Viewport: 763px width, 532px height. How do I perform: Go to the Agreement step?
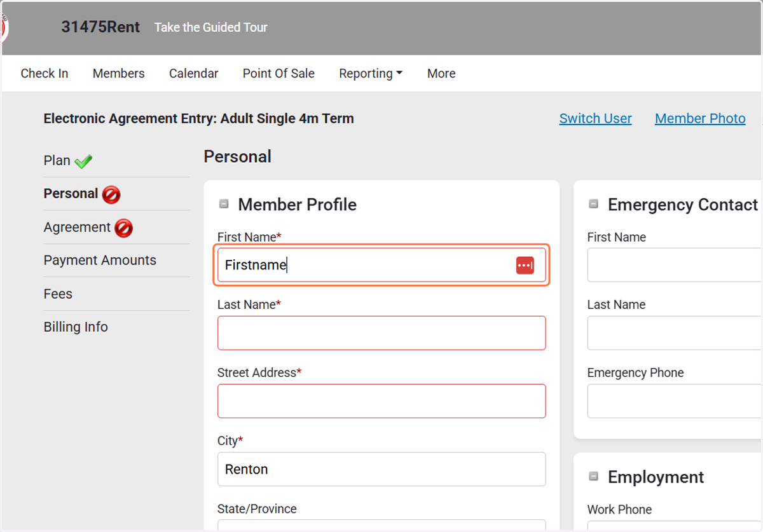click(x=77, y=228)
